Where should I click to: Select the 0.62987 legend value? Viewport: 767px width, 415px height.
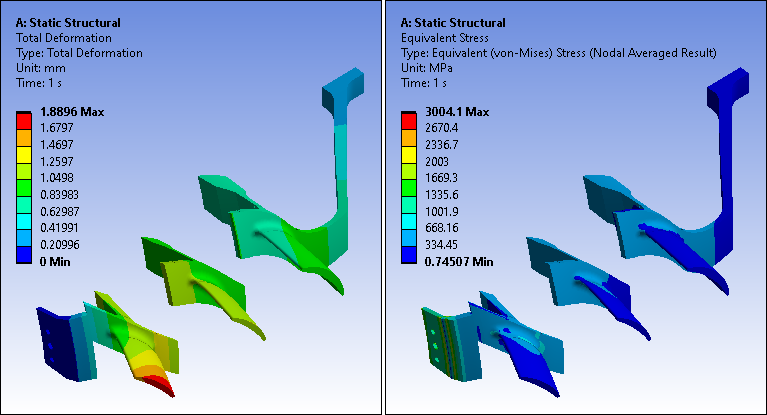pyautogui.click(x=59, y=211)
